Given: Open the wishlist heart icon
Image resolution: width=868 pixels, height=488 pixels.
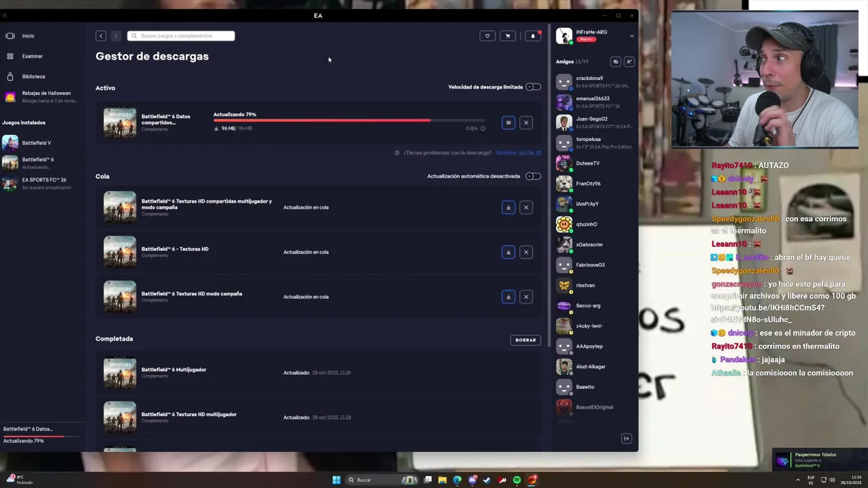Looking at the screenshot, I should (487, 36).
